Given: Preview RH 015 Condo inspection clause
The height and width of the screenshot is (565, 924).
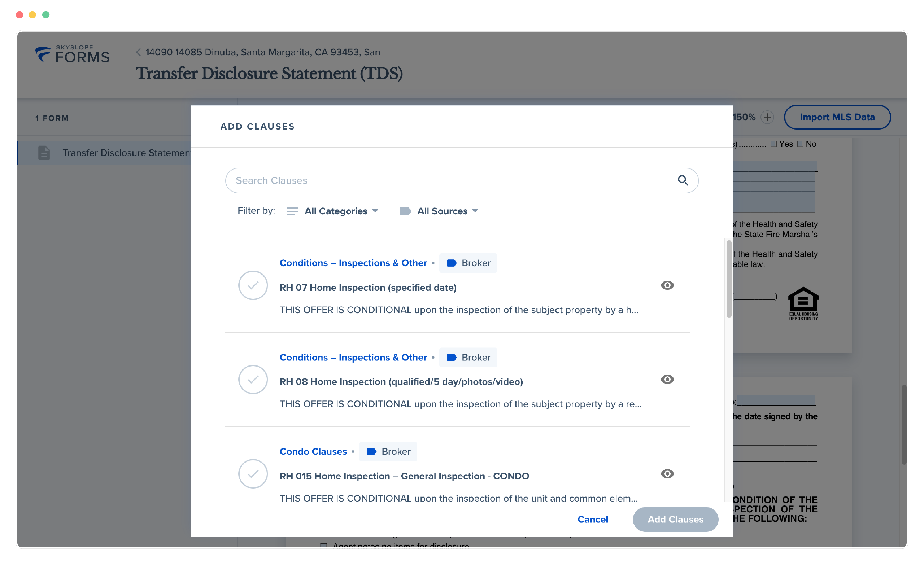Looking at the screenshot, I should coord(667,474).
